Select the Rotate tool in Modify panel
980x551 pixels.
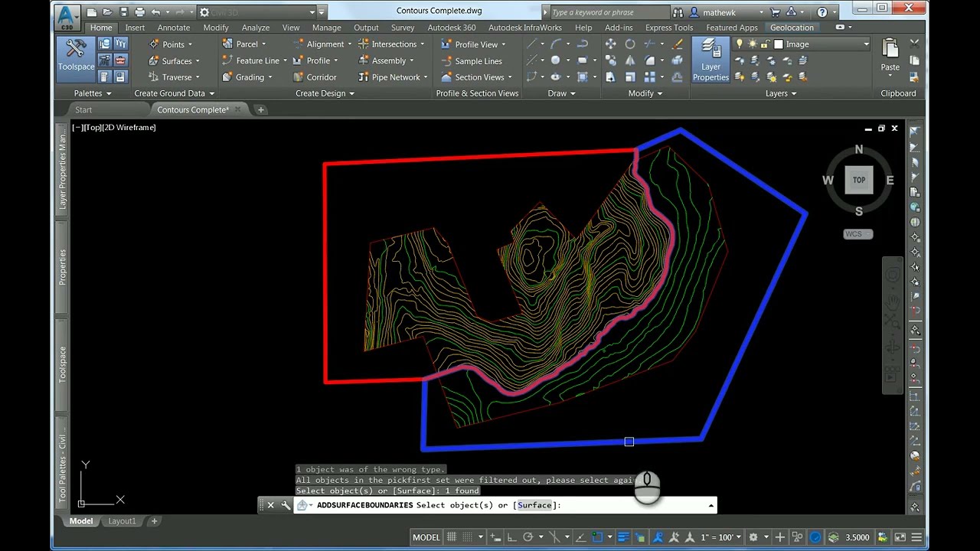coord(629,44)
